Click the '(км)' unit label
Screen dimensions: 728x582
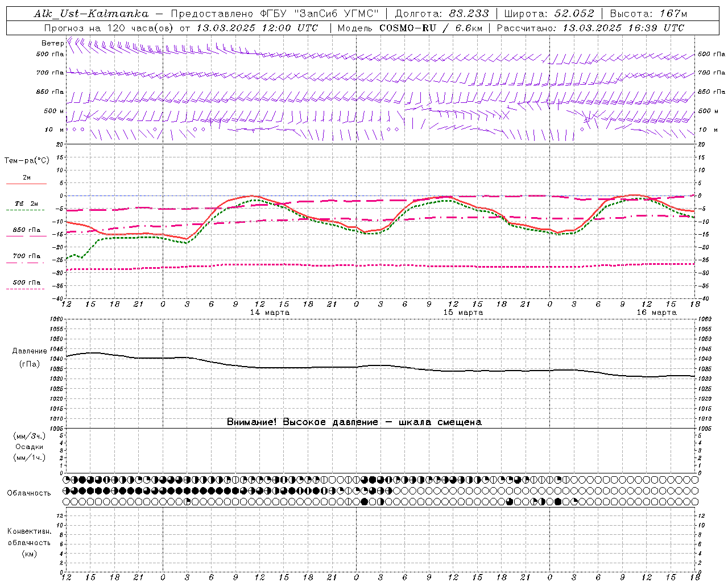[29, 554]
